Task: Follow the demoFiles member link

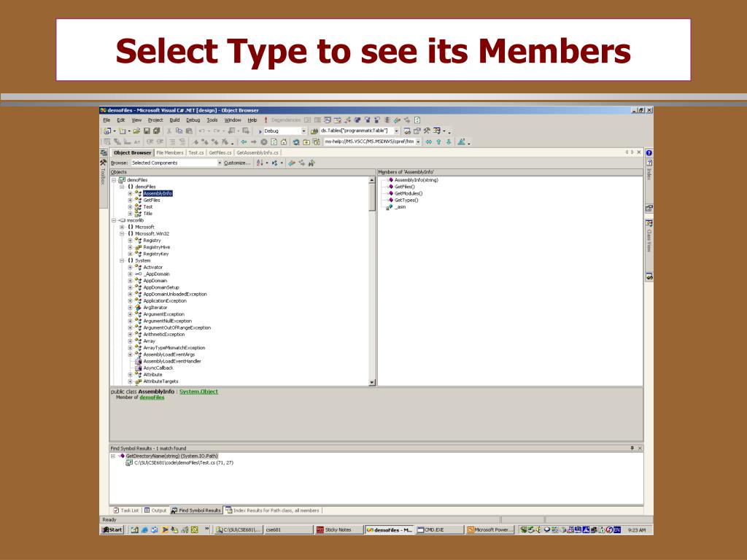Action: point(152,397)
